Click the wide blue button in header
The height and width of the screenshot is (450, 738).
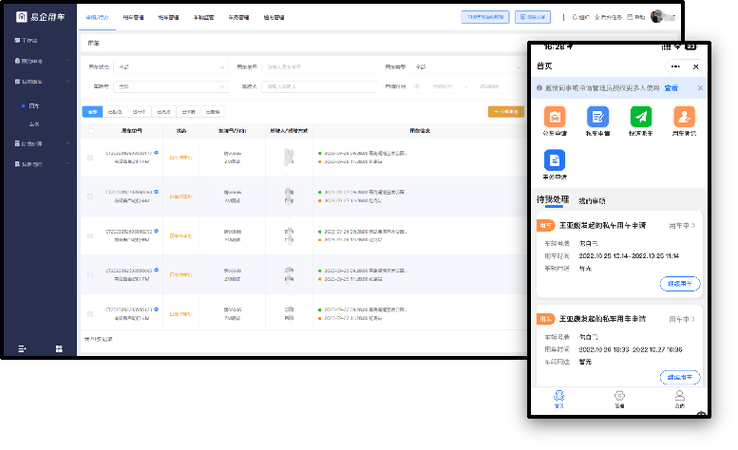pyautogui.click(x=485, y=17)
